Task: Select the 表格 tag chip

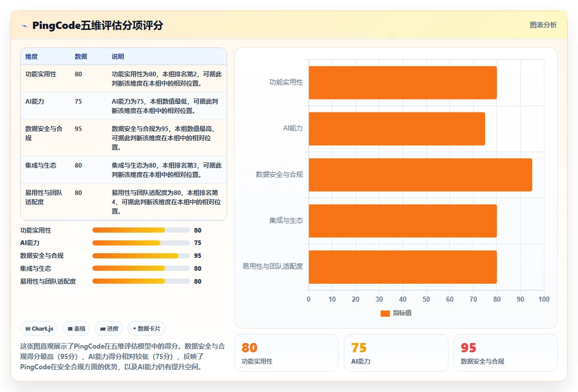Action: click(76, 329)
